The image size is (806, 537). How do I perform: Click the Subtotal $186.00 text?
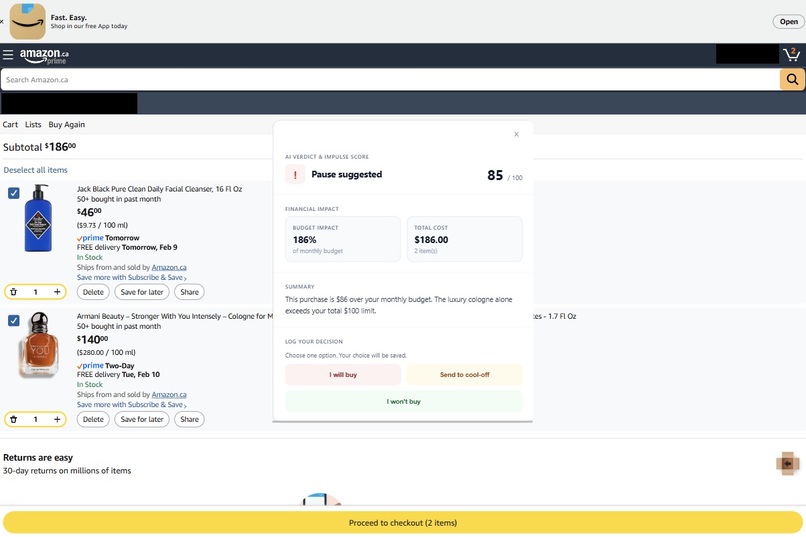[40, 147]
